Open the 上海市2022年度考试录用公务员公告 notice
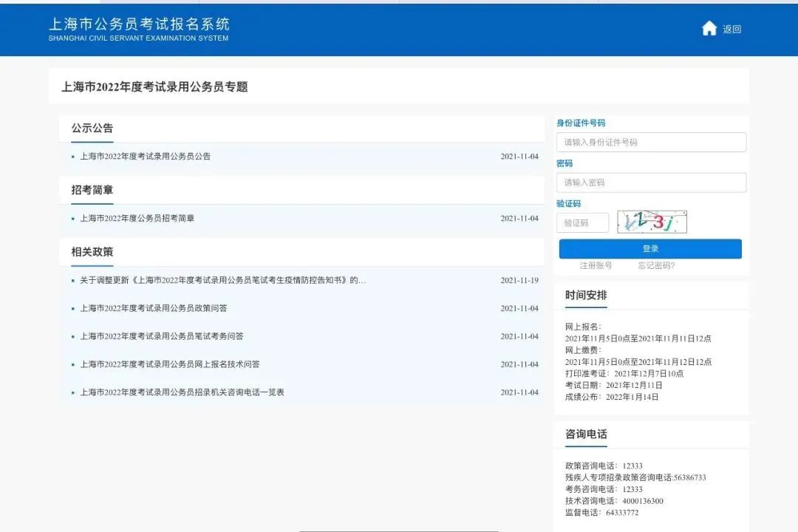The height and width of the screenshot is (532, 798). point(145,156)
